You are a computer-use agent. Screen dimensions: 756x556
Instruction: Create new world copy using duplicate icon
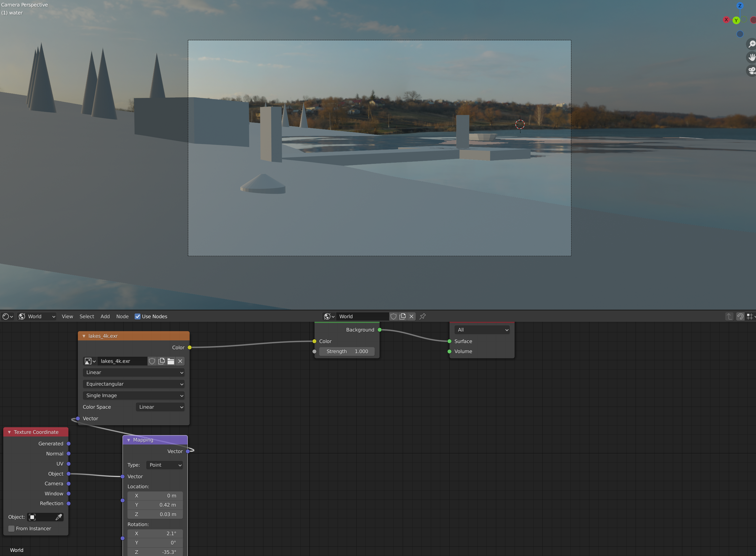point(402,316)
